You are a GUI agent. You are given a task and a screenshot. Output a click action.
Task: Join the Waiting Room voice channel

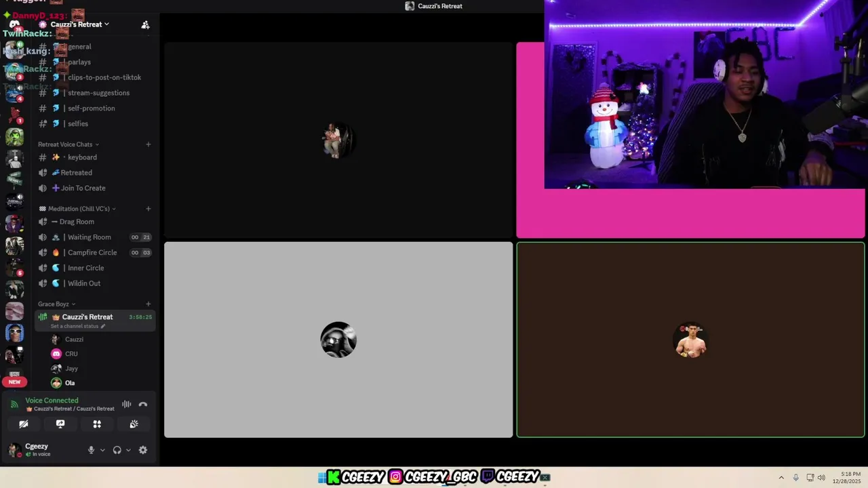tap(95, 237)
